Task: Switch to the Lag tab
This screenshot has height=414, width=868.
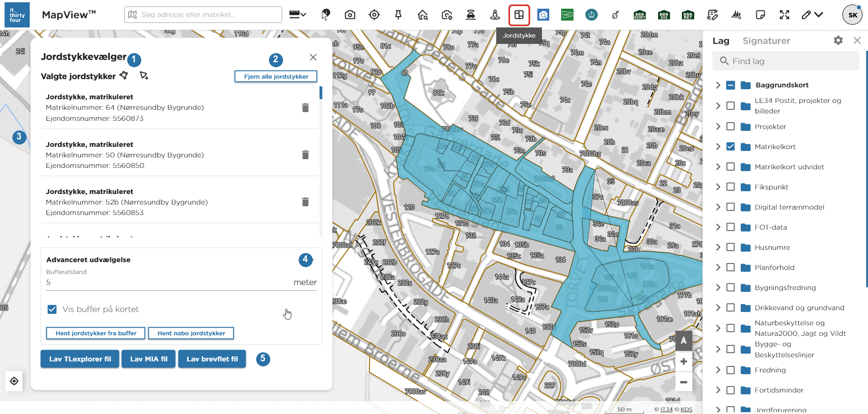Action: [721, 41]
